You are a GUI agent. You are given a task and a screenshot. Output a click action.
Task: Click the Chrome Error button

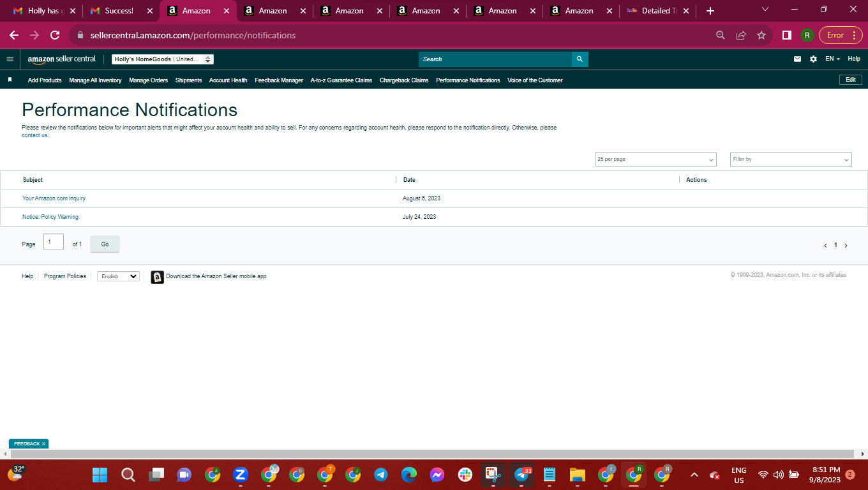click(x=841, y=35)
